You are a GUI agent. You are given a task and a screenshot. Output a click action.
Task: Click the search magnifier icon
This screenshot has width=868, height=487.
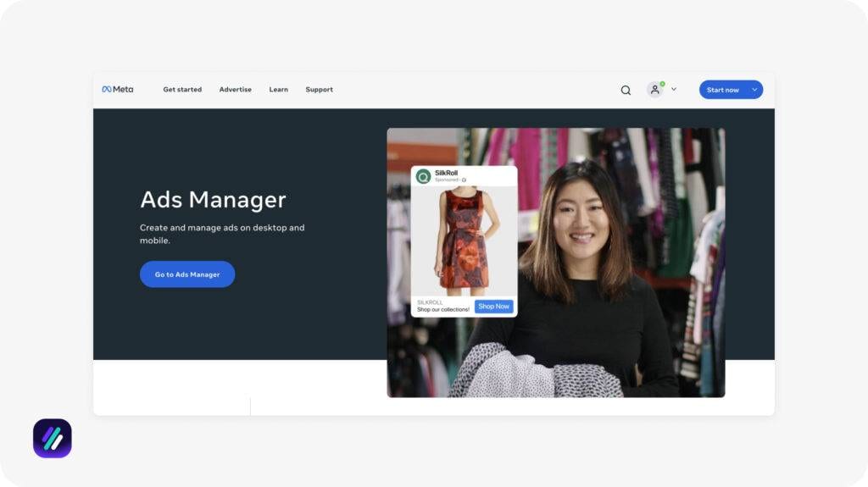click(626, 91)
